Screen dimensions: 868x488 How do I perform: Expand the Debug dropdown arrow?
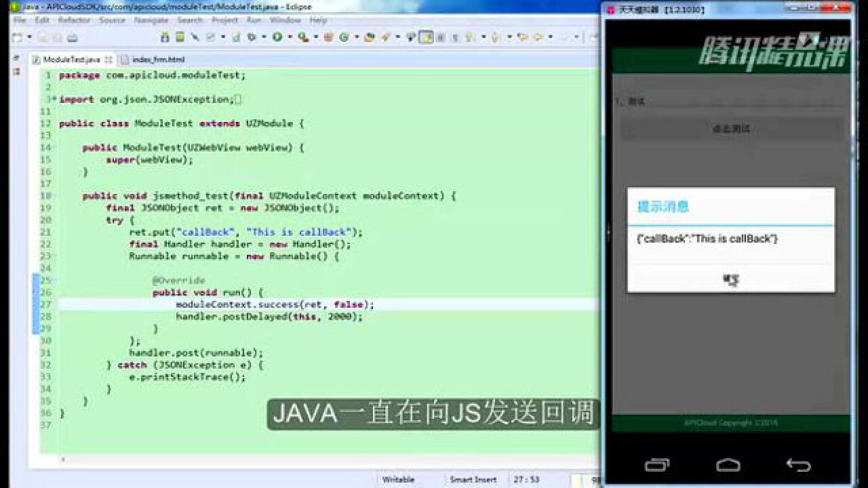(264, 37)
